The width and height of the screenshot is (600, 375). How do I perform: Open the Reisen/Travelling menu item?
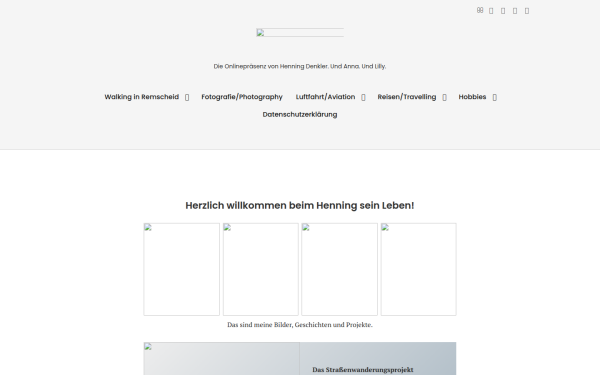point(407,97)
